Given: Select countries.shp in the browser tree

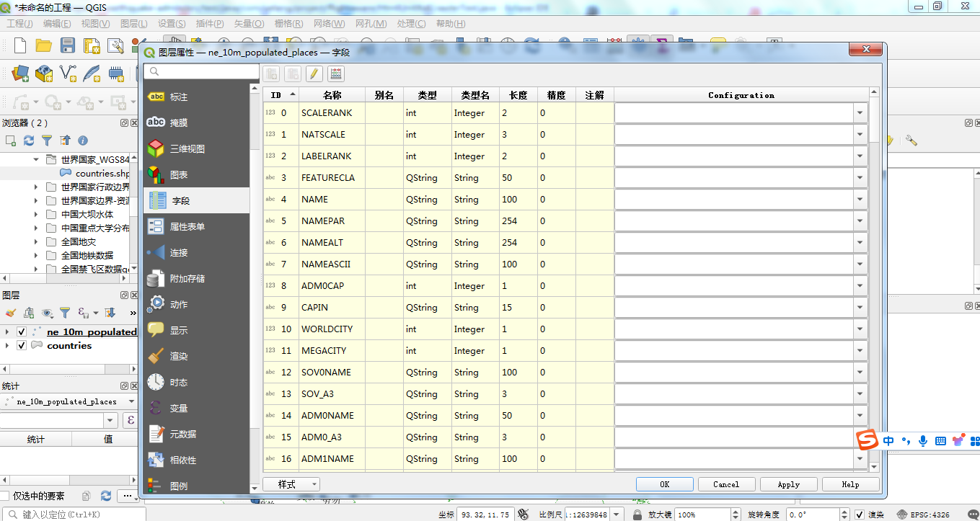Looking at the screenshot, I should (102, 173).
